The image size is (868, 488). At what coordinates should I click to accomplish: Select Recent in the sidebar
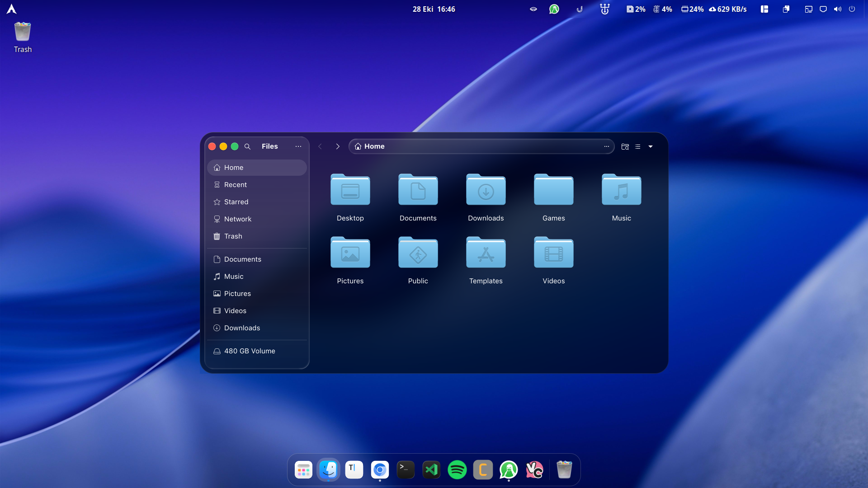[x=257, y=185]
